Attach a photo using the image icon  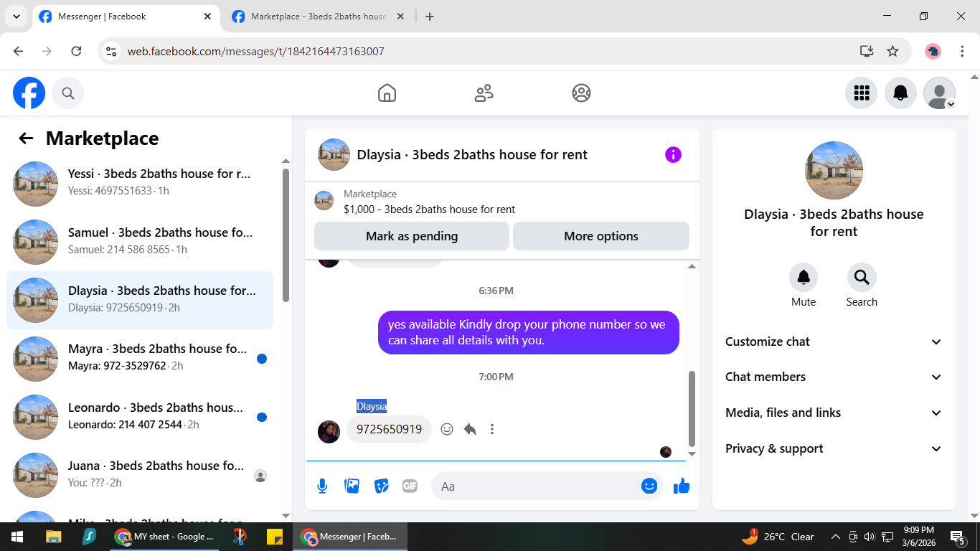(x=352, y=486)
